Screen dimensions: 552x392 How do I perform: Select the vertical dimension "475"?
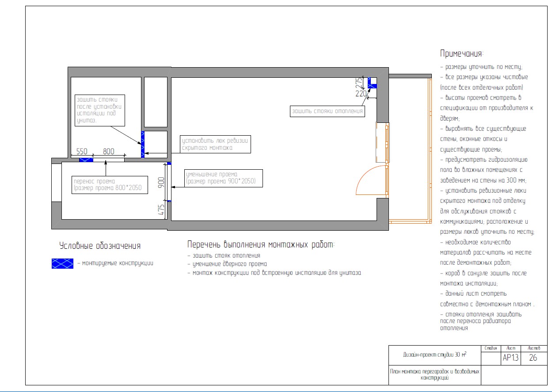[162, 209]
